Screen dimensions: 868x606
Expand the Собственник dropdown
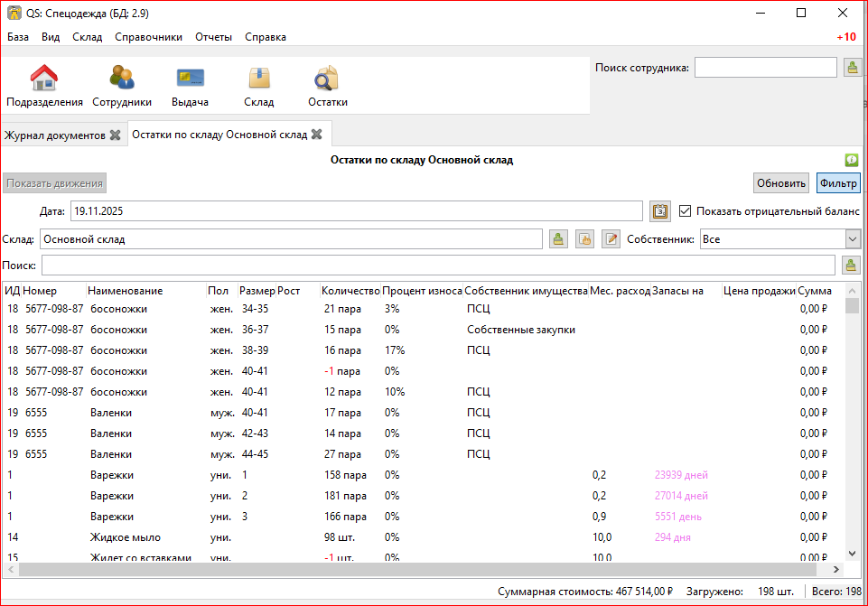852,239
